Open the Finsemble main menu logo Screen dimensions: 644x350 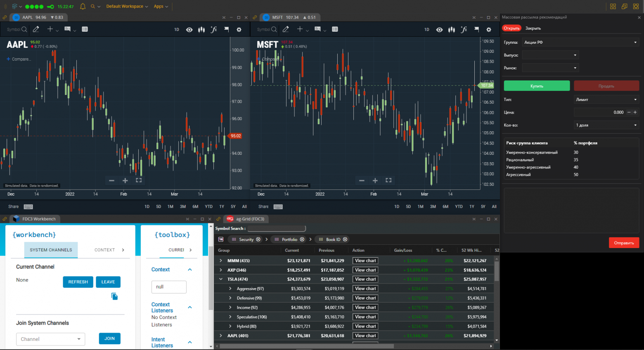15,6
